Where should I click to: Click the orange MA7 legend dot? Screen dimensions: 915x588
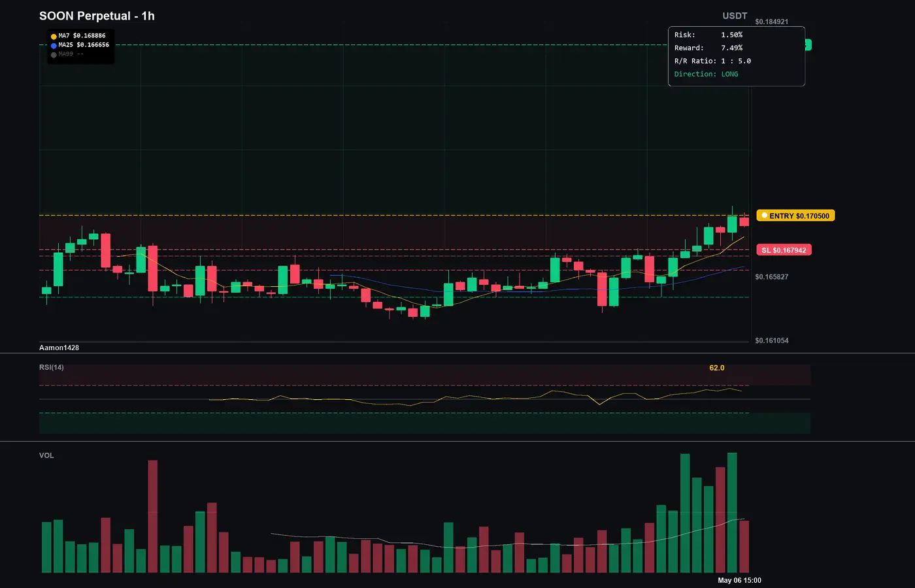[54, 37]
